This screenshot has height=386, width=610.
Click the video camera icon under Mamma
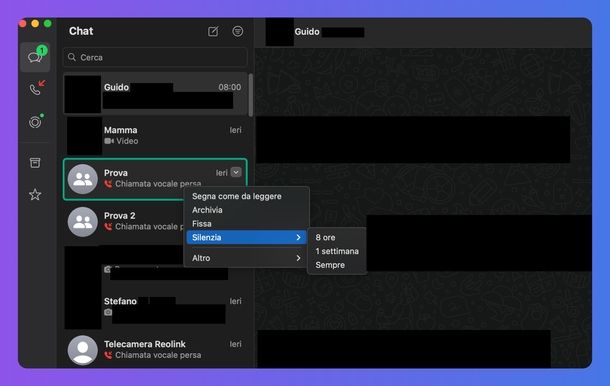pos(109,141)
